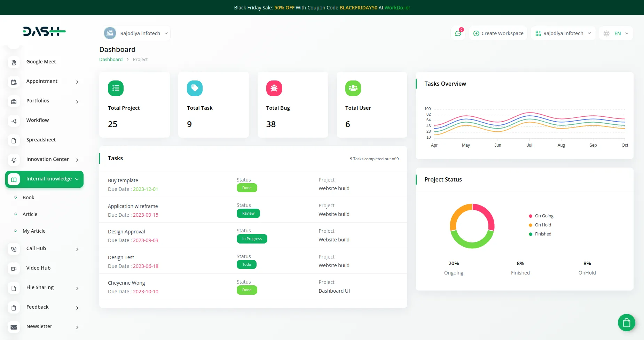This screenshot has width=644, height=340.
Task: Click the Todo status badge
Action: coord(246,264)
